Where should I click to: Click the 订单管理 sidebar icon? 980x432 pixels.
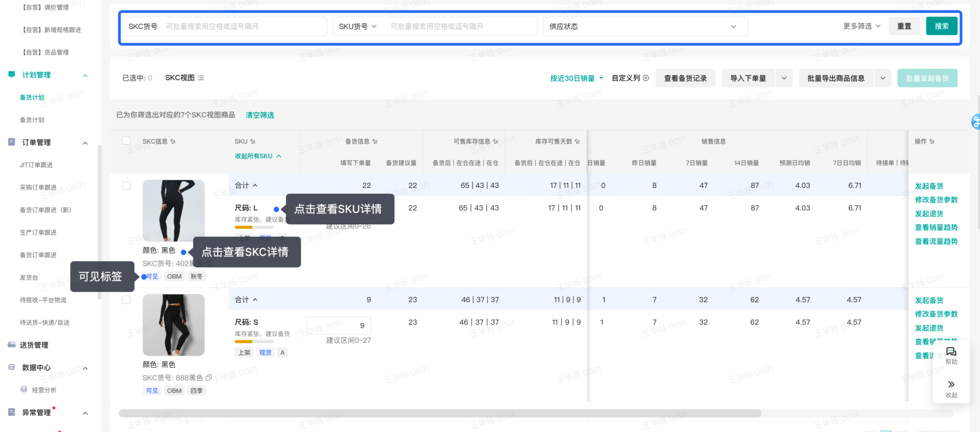tap(12, 142)
